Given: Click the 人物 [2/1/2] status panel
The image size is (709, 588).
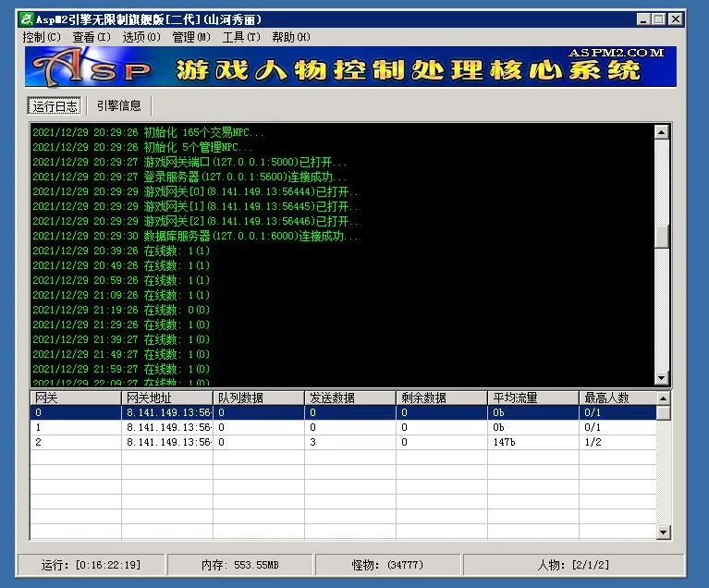Looking at the screenshot, I should 573,565.
